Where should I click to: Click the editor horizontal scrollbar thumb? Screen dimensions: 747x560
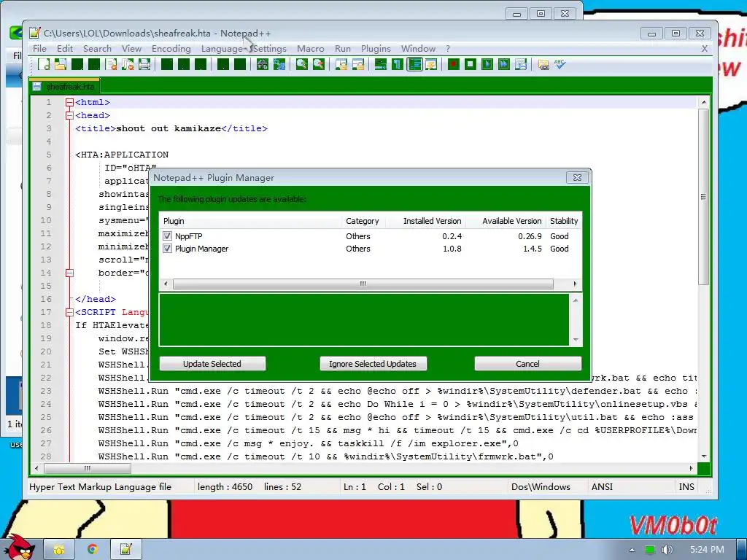(x=88, y=469)
